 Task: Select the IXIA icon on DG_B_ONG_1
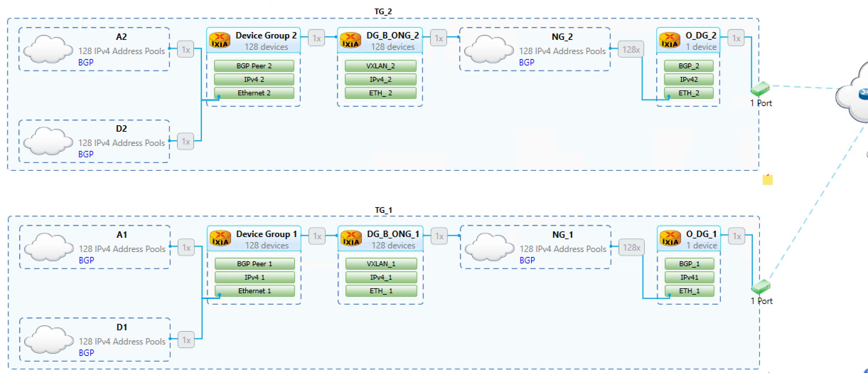click(350, 238)
